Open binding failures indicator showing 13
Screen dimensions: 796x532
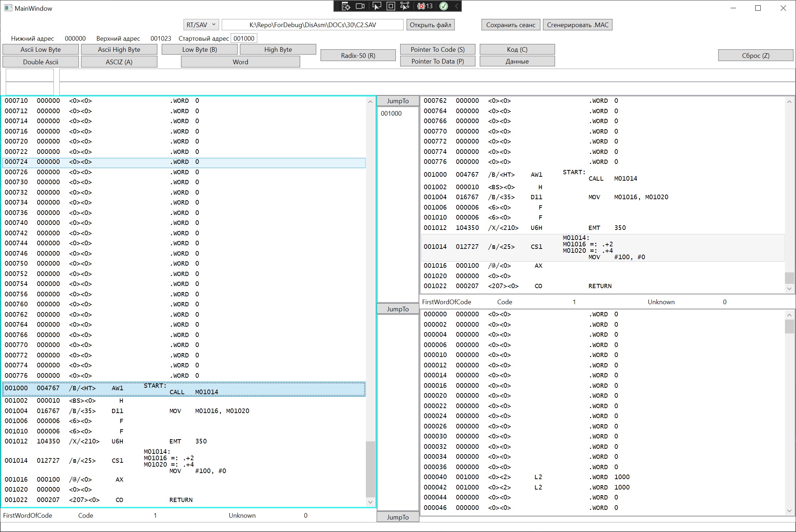coord(425,6)
